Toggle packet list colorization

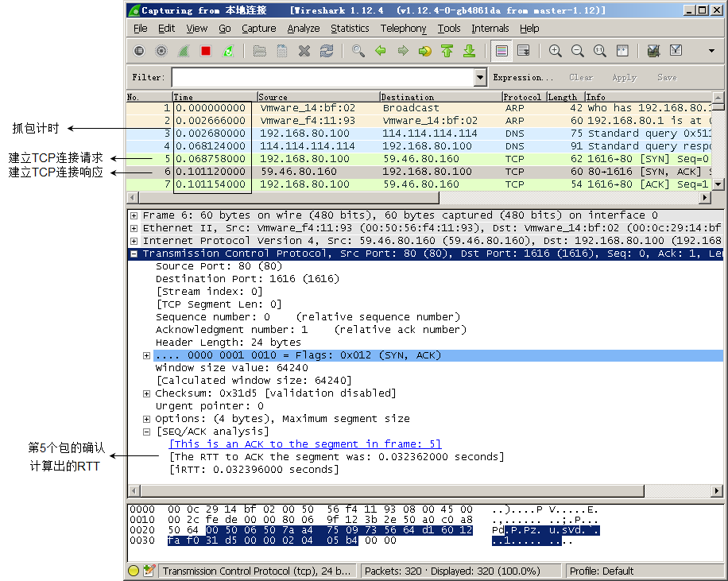point(501,51)
